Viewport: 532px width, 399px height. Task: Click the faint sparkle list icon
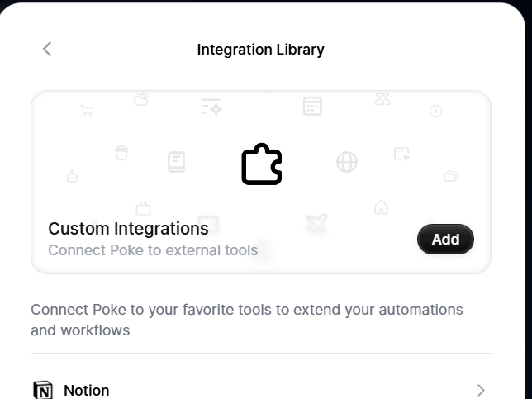(211, 107)
